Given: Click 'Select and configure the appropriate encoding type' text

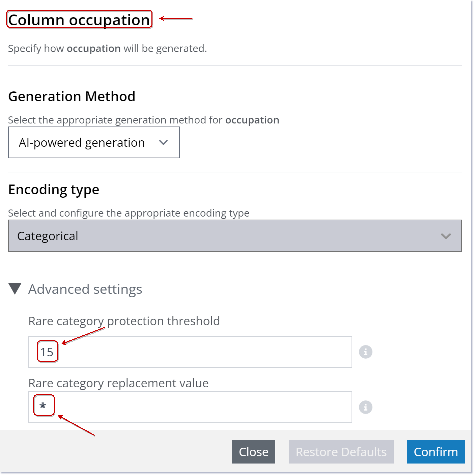Looking at the screenshot, I should coord(129,213).
